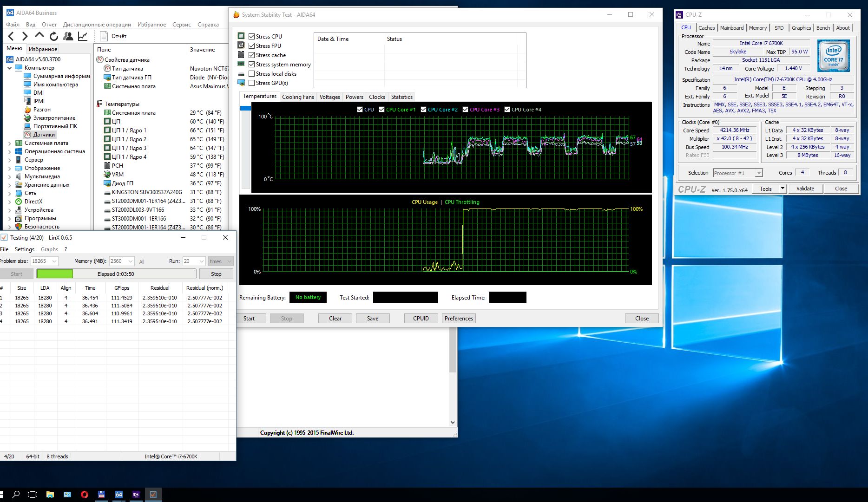Screen dimensions: 868x502
Task: Uncheck Stress CPU option
Action: (251, 36)
